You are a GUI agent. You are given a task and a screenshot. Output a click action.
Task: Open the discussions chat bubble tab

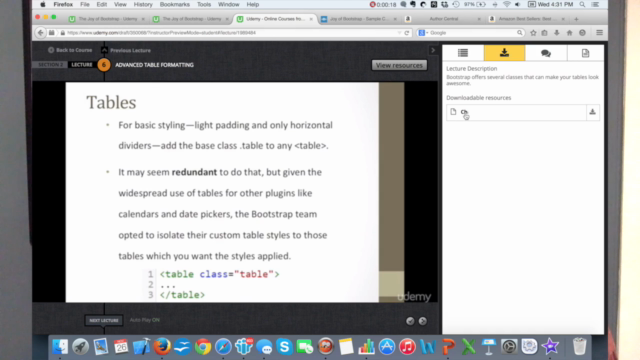coord(546,53)
